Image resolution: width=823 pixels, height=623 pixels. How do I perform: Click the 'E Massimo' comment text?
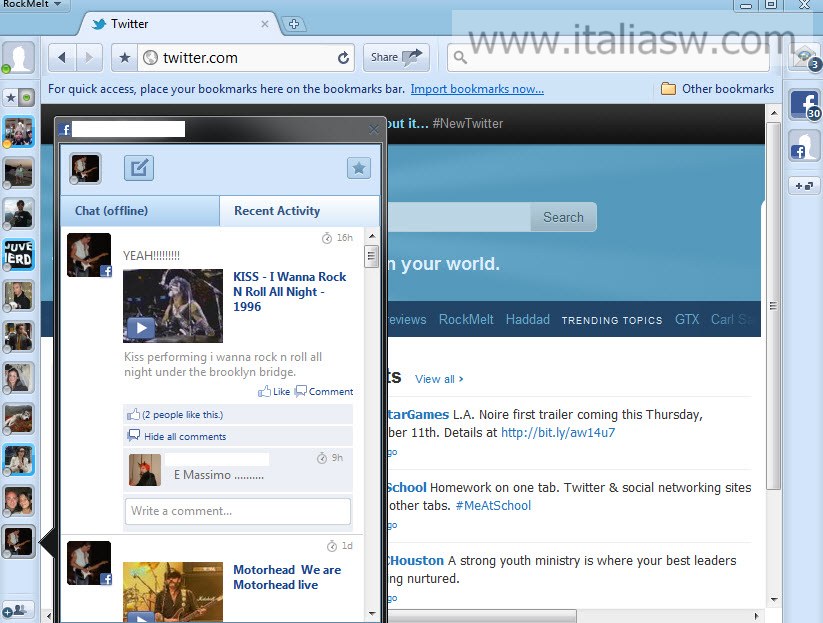219,475
